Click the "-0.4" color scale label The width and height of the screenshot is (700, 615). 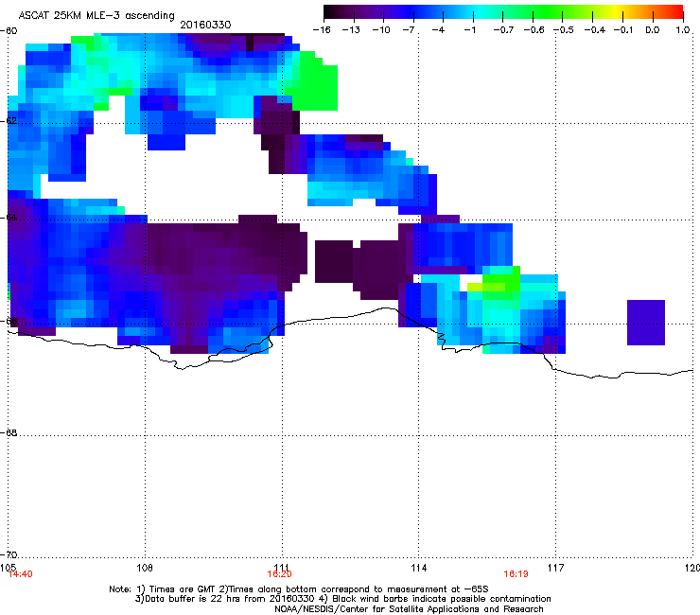tap(595, 30)
